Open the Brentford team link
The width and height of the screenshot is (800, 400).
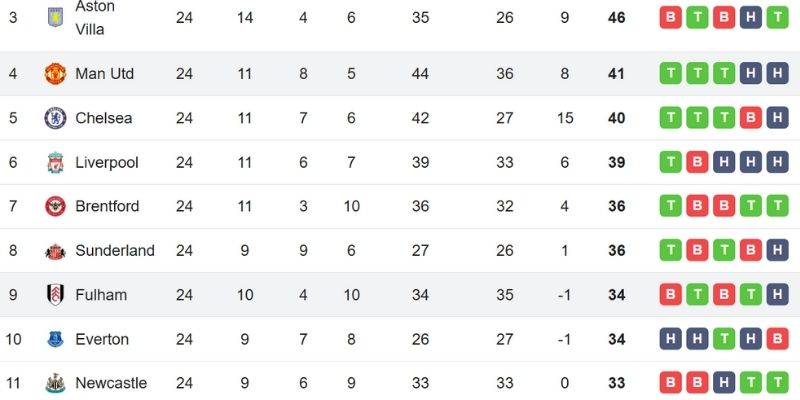107,206
